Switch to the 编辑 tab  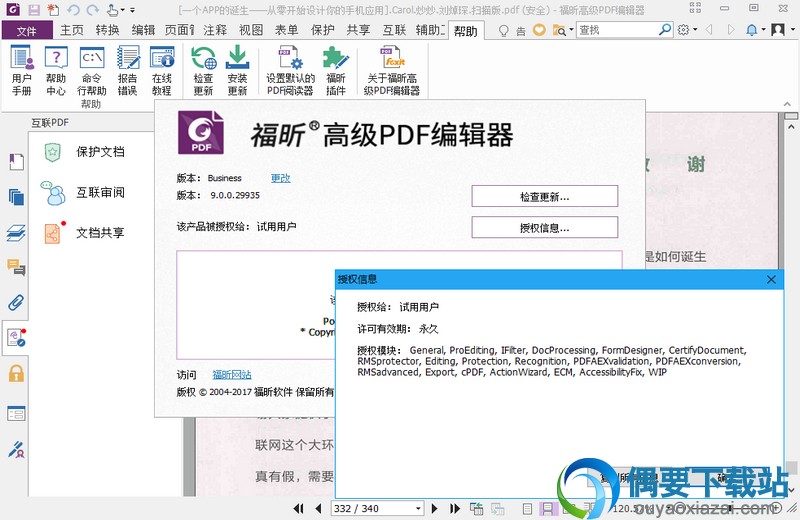143,31
